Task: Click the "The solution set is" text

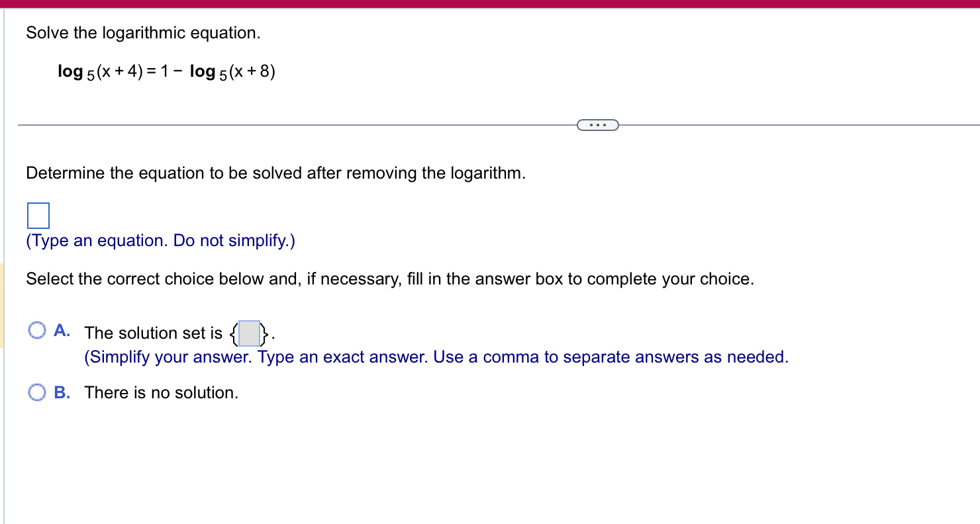Action: pyautogui.click(x=152, y=333)
